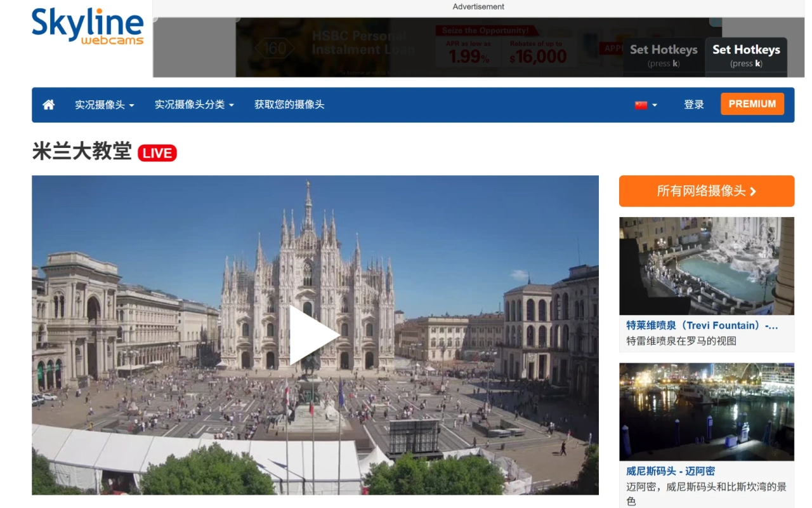Click the brighter Set Hotkeys overlay
Viewport: 812px width, 508px height.
tap(746, 55)
